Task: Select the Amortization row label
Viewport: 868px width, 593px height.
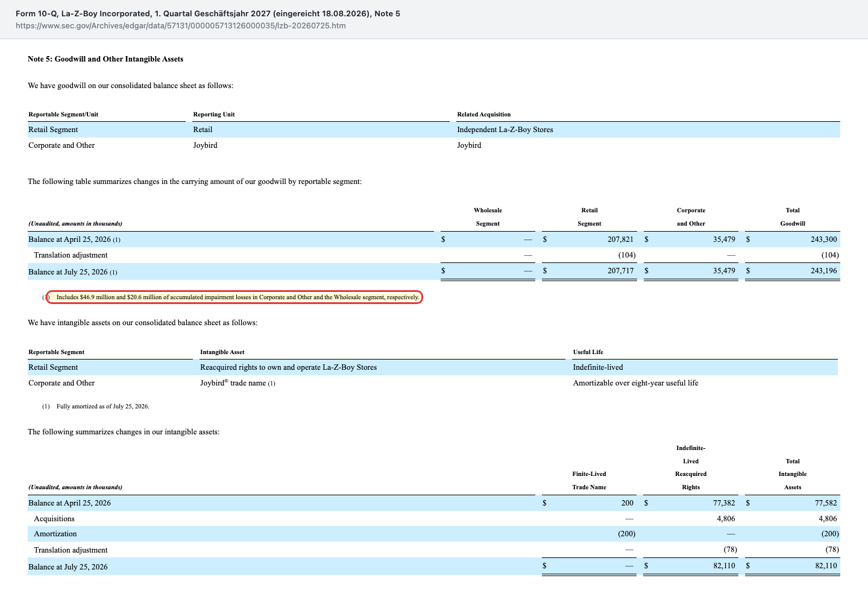Action: (55, 534)
